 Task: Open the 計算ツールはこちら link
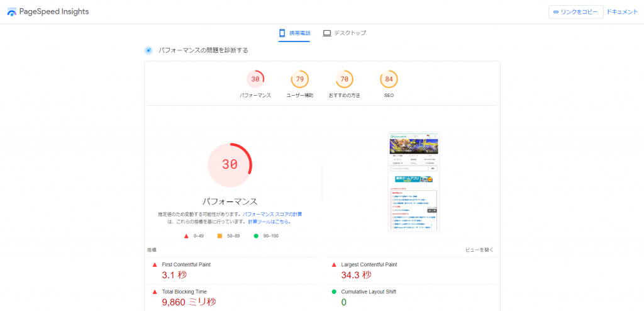(x=269, y=222)
